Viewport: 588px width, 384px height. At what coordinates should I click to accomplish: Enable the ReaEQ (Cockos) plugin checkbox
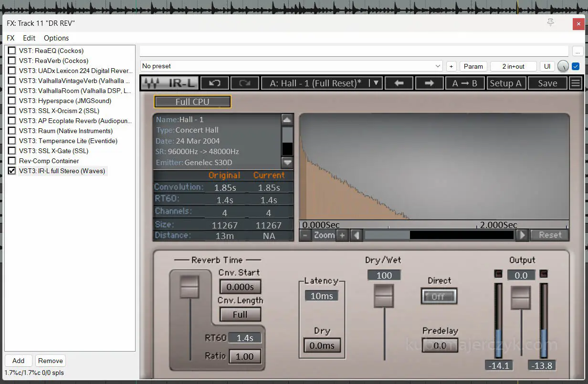12,51
